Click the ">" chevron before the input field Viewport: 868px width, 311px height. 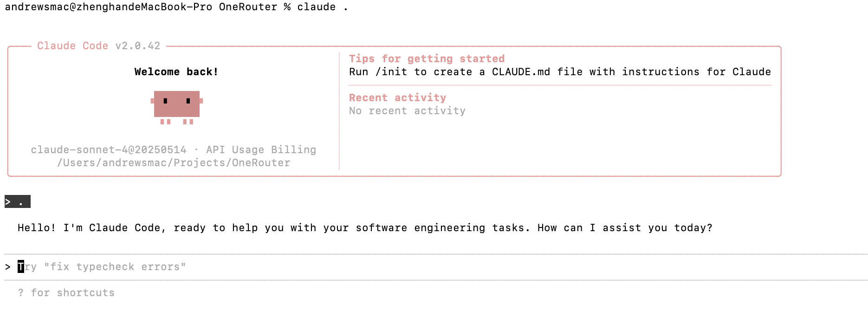(x=8, y=267)
